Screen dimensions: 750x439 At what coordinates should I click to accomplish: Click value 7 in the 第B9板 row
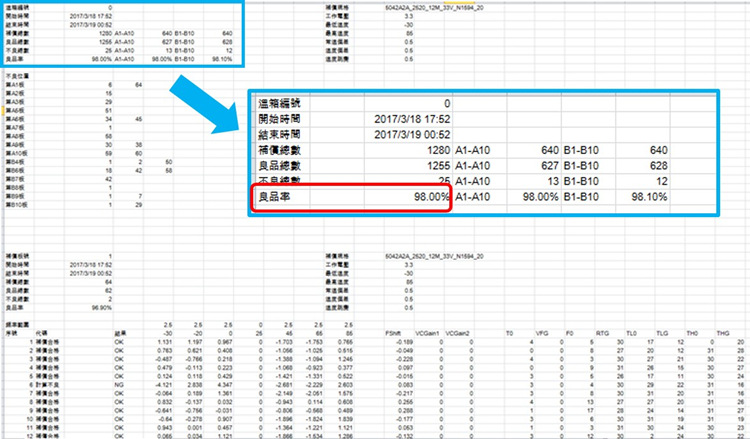(140, 196)
